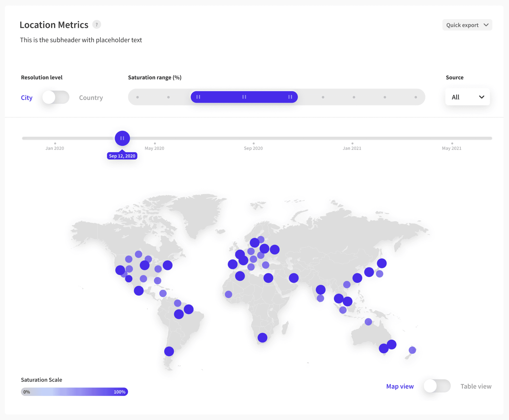This screenshot has height=420, width=509.
Task: Click the help question mark icon
Action: [x=96, y=25]
